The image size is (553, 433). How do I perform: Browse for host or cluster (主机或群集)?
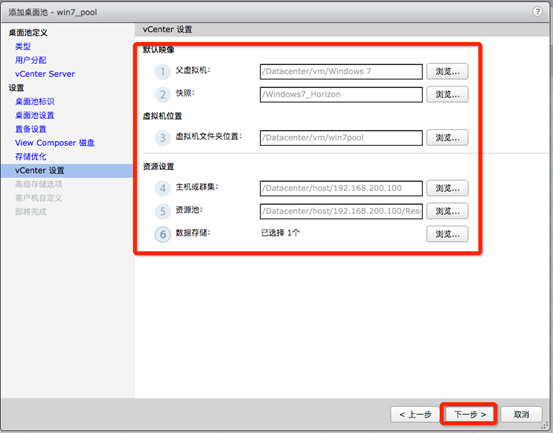447,188
